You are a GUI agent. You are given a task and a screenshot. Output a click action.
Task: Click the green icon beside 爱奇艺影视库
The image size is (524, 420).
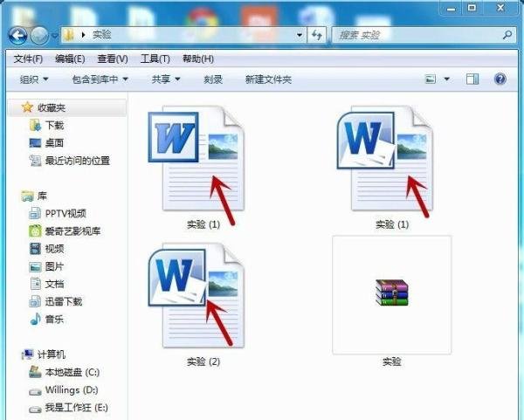(35, 231)
